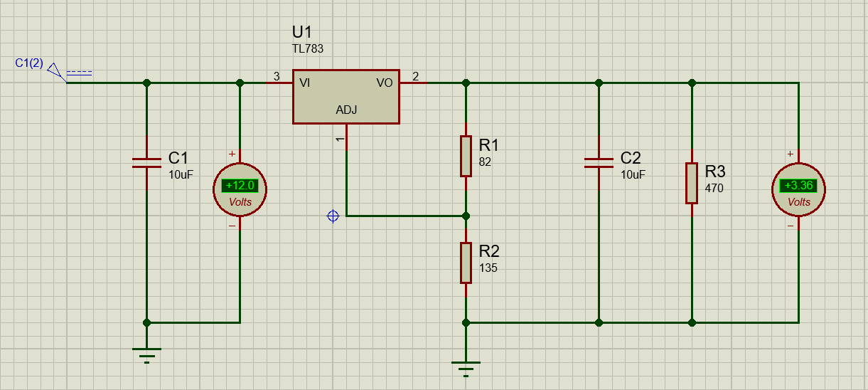Click the VI pin label

[305, 83]
